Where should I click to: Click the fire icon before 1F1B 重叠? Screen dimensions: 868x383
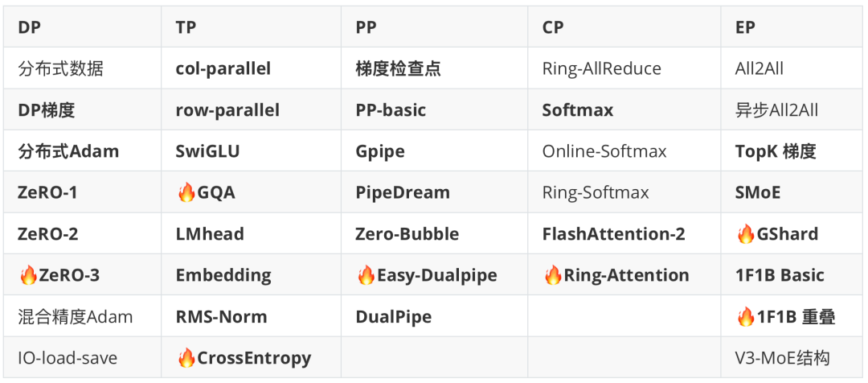[746, 317]
